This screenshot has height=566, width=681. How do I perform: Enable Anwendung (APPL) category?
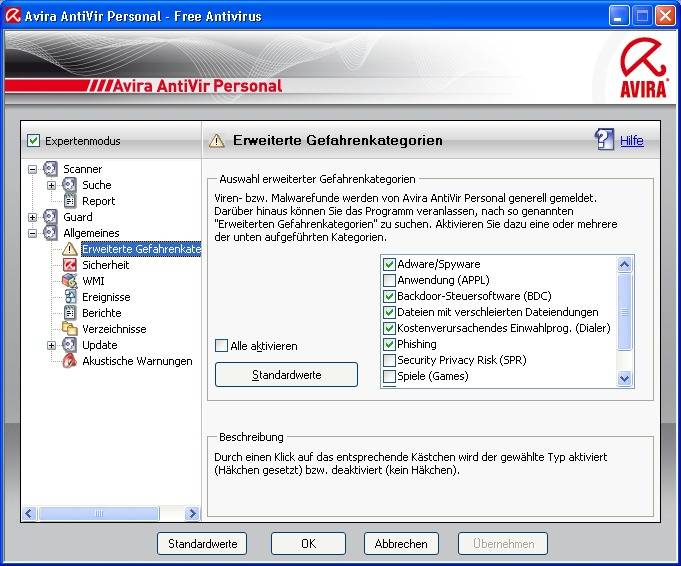tap(389, 280)
